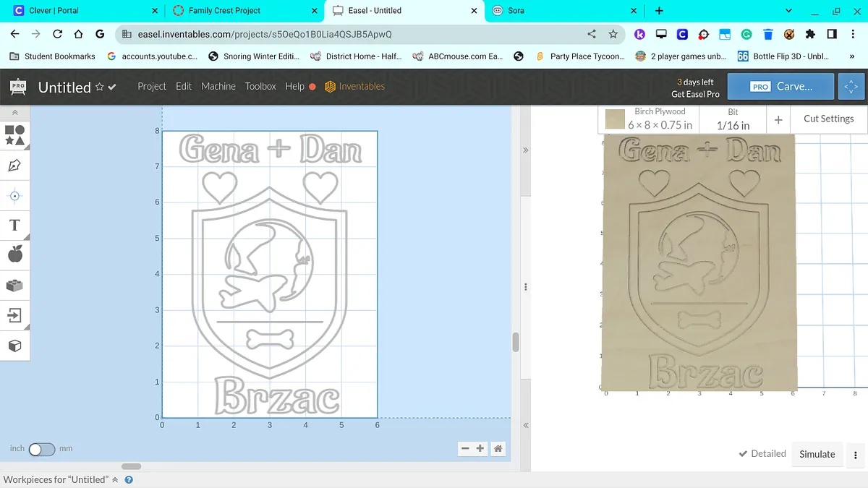Image resolution: width=868 pixels, height=488 pixels.
Task: Open the Machine menu
Action: pyautogui.click(x=218, y=86)
